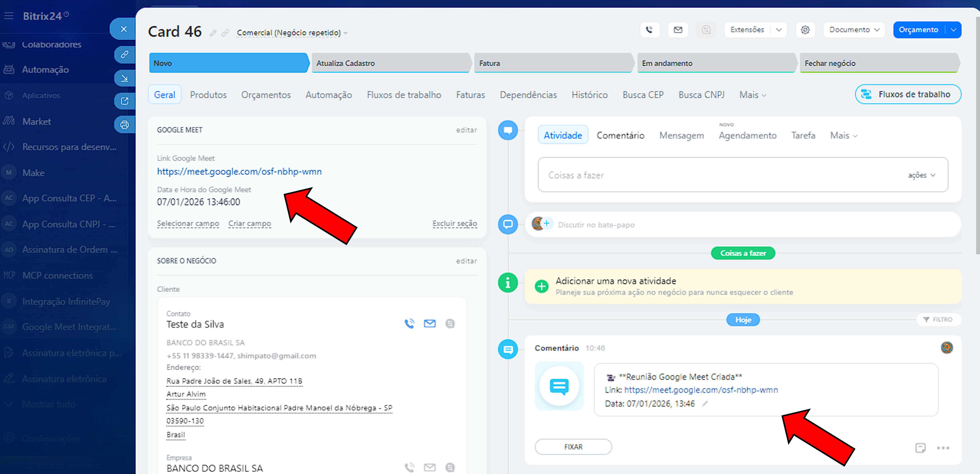980x474 pixels.
Task: Open the Documento dropdown
Action: click(854, 30)
